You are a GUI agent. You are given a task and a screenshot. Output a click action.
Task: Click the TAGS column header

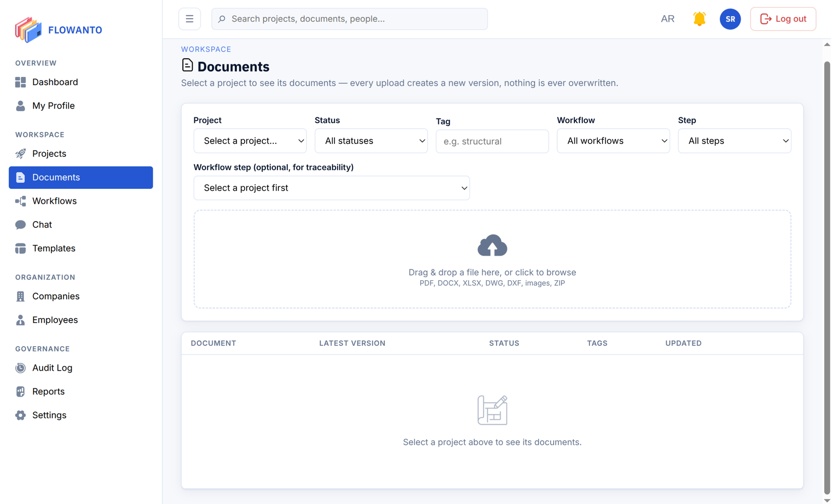click(x=597, y=343)
